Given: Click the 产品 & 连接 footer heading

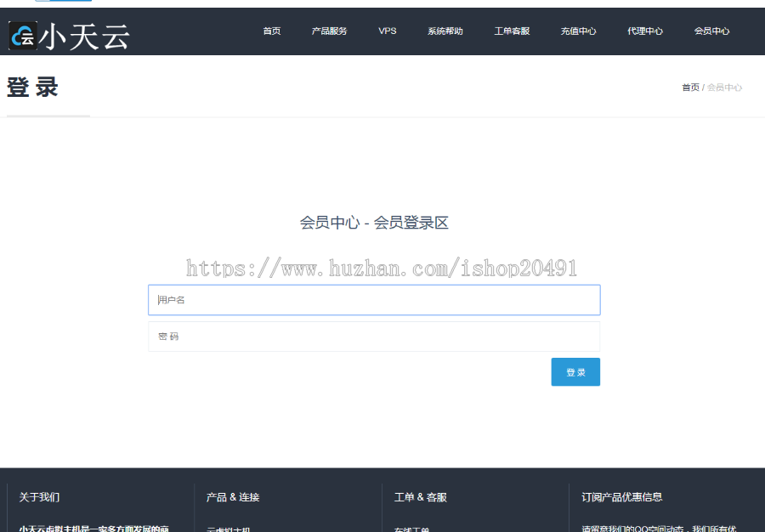Looking at the screenshot, I should 233,497.
